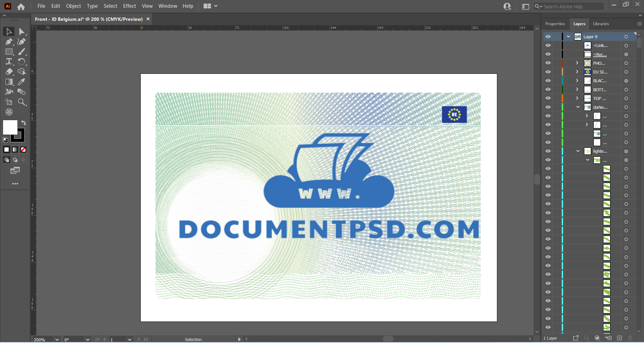Click Make/Release Clipping Mask icon
644x343 pixels.
pyautogui.click(x=597, y=338)
